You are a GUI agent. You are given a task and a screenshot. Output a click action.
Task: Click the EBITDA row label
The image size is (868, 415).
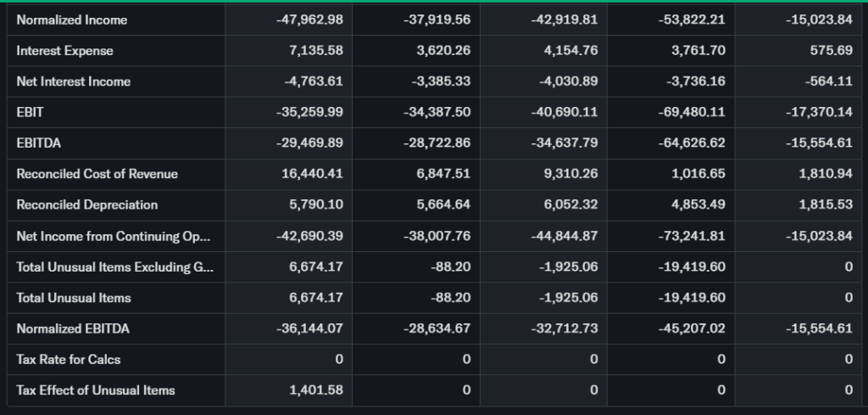(x=38, y=143)
